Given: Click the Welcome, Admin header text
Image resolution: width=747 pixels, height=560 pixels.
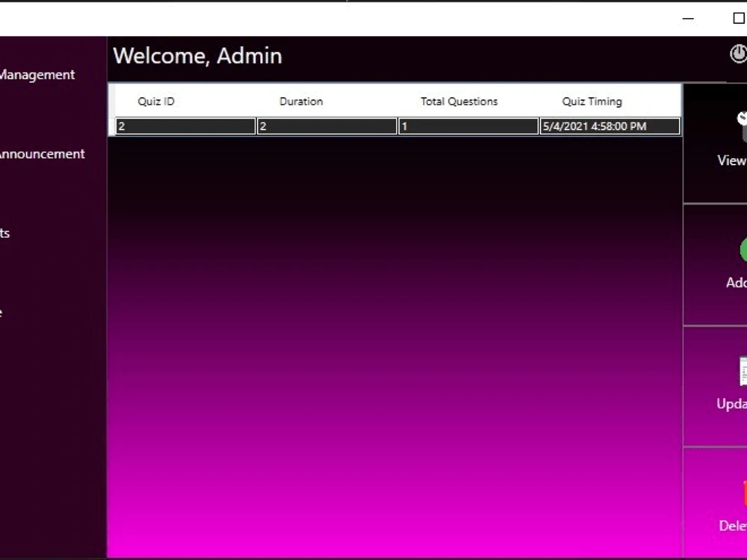Looking at the screenshot, I should pyautogui.click(x=197, y=55).
